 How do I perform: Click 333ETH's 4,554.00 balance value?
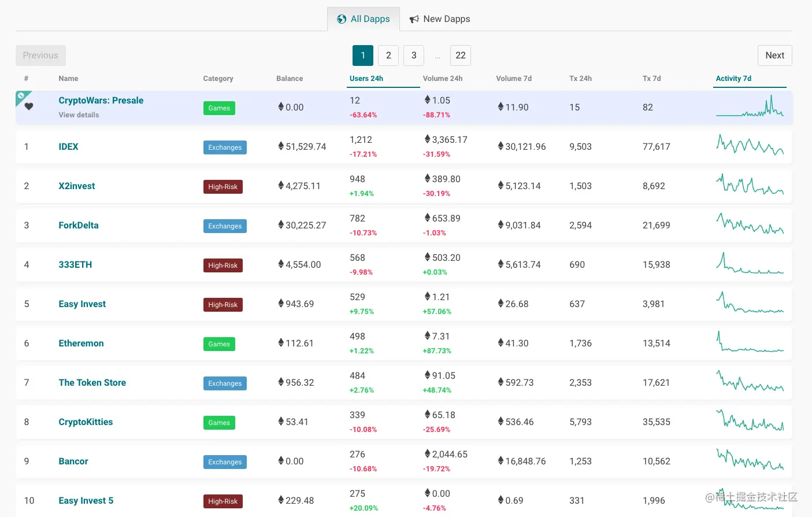(x=299, y=265)
